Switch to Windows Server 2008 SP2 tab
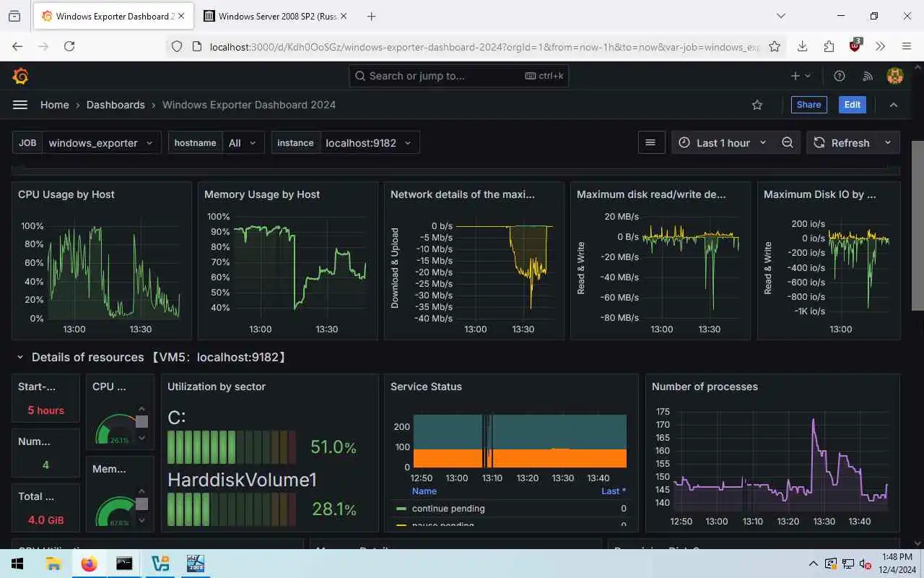The image size is (924, 578). 276,16
